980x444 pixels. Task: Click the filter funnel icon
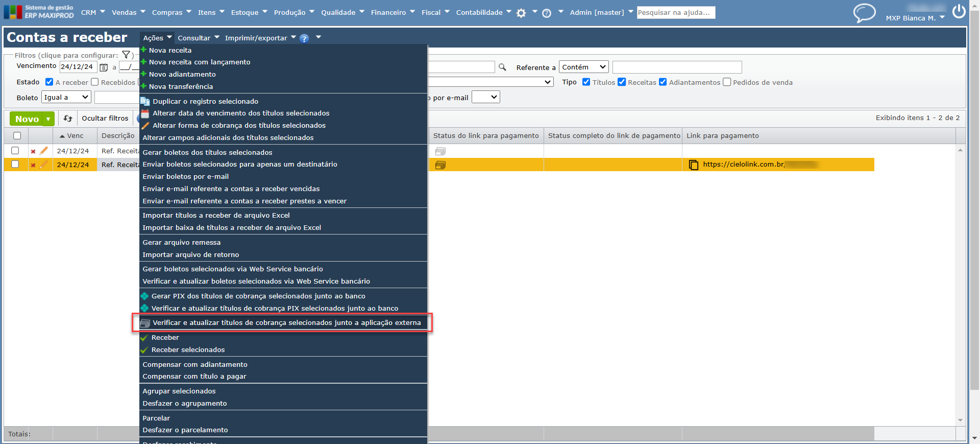coord(126,55)
